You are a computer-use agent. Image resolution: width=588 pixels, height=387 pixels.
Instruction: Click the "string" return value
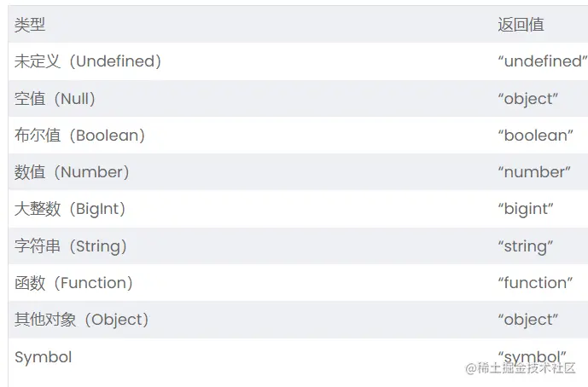pyautogui.click(x=526, y=246)
